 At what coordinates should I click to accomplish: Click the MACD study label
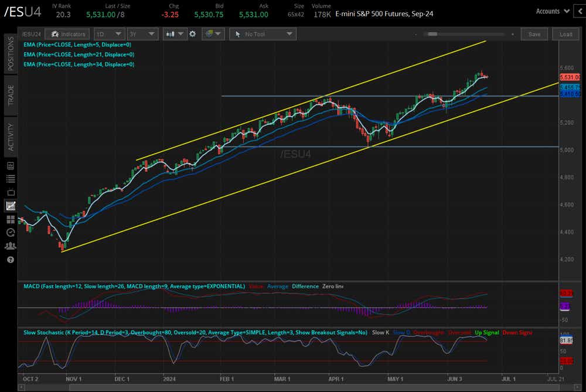[134, 287]
